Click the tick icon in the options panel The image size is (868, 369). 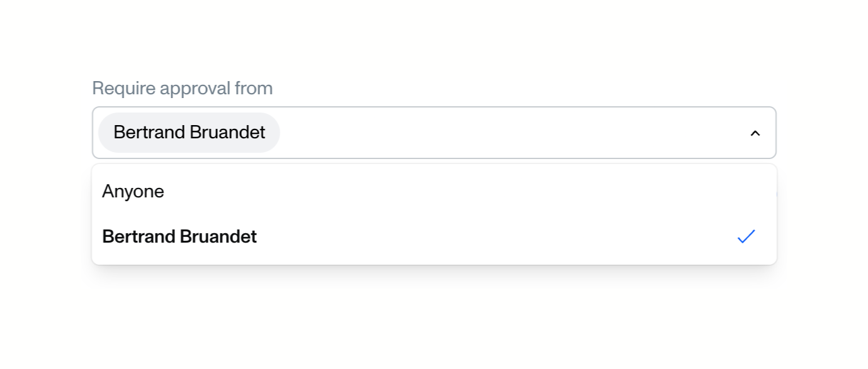point(746,237)
